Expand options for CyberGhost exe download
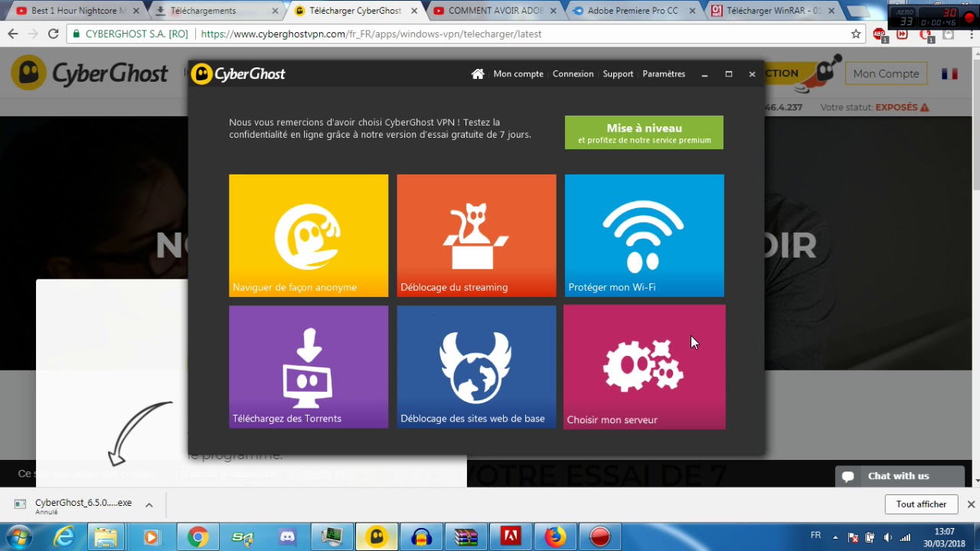This screenshot has width=980, height=551. 149,505
